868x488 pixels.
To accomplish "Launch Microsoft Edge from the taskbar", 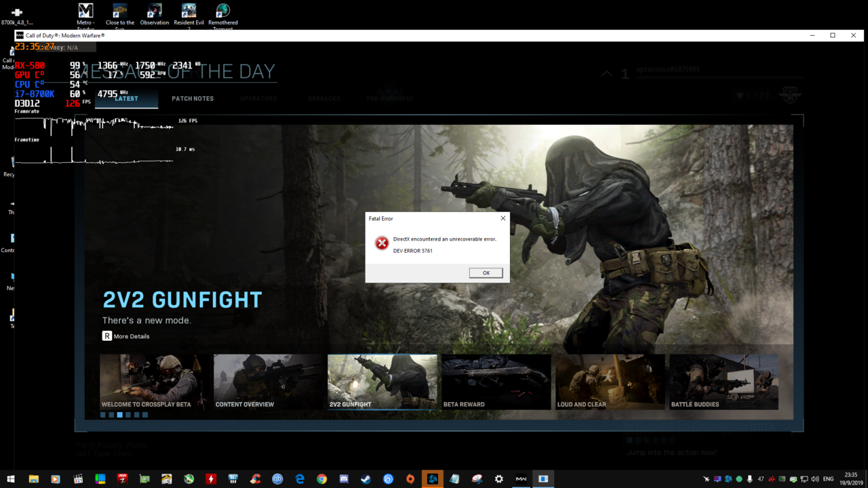I will point(300,479).
